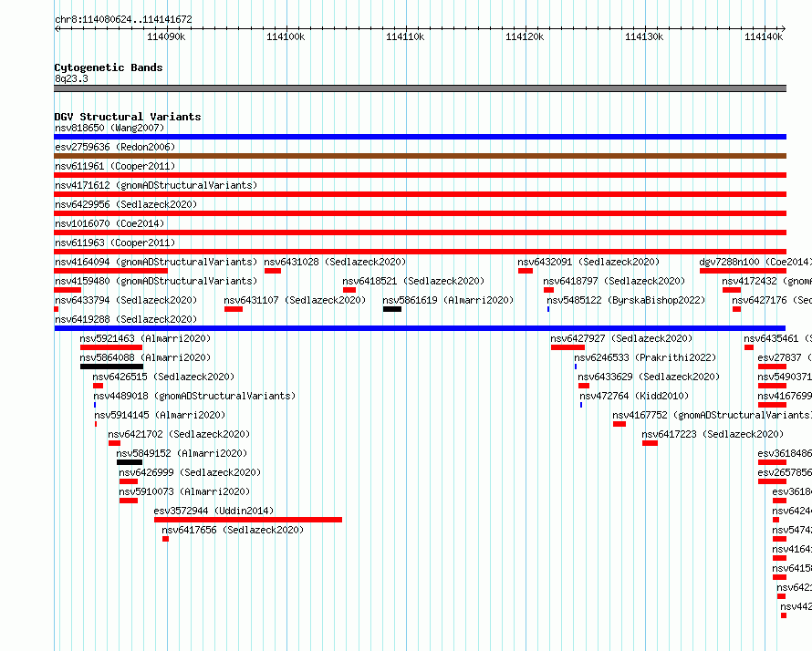Click the 114090k ruler position
Screen dimensions: 812x651
click(166, 36)
